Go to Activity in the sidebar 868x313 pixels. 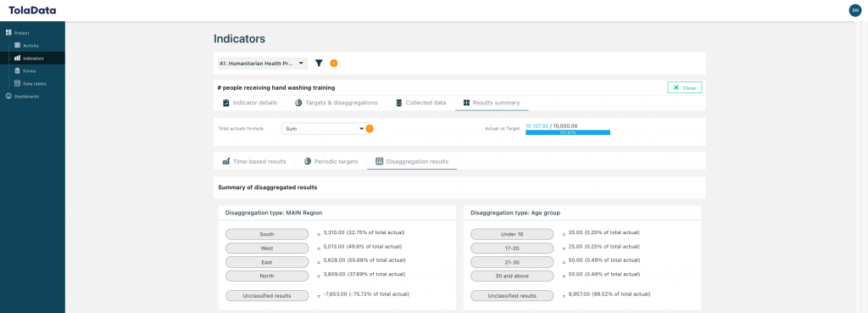[x=31, y=46]
